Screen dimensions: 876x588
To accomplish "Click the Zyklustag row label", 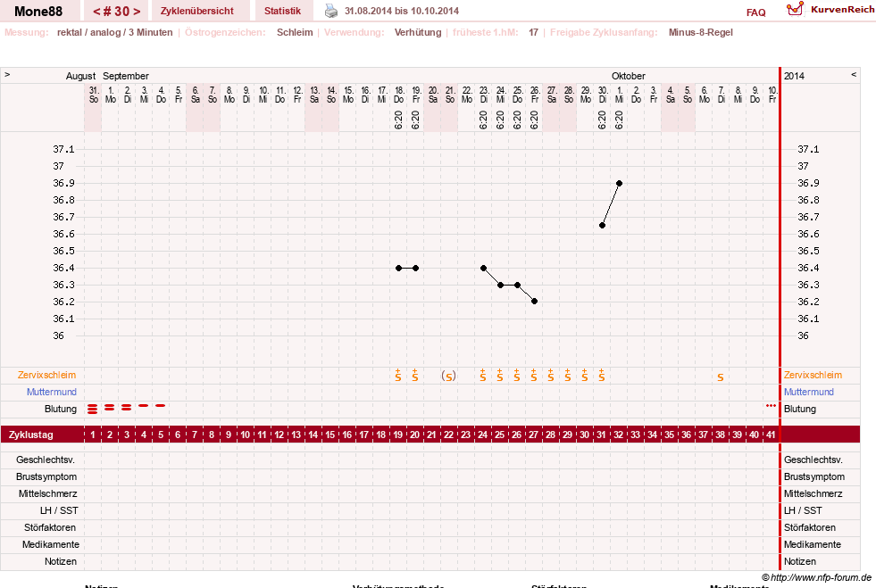I will pos(31,435).
